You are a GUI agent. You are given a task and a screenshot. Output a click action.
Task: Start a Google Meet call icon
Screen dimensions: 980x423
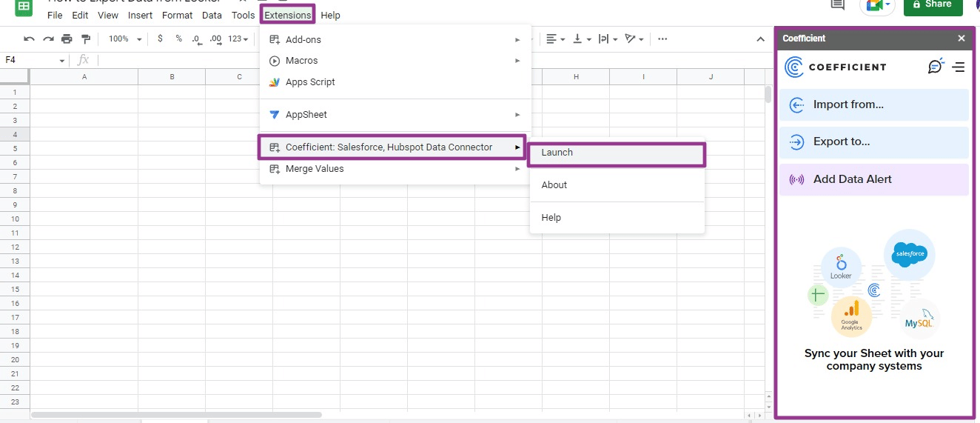(873, 4)
